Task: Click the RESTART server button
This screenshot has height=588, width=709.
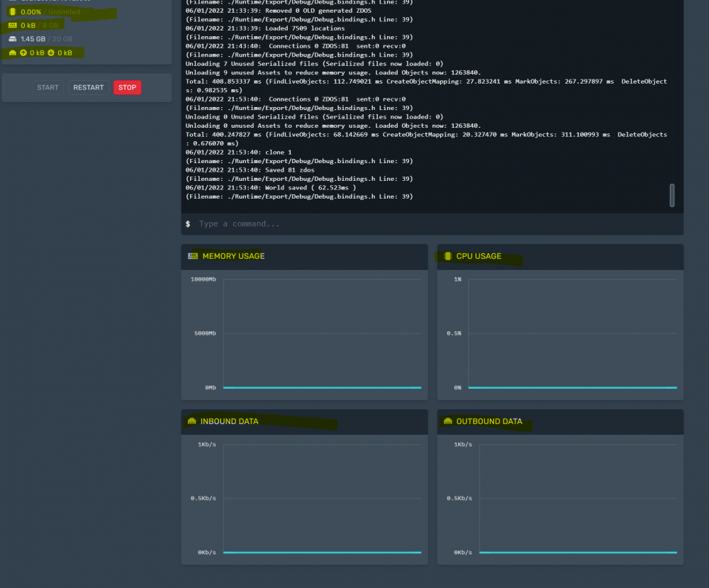Action: (x=88, y=87)
